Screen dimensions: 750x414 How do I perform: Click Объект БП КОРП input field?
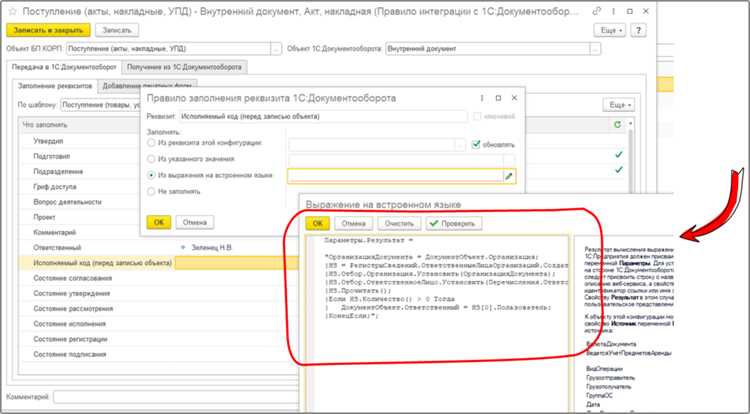pyautogui.click(x=169, y=49)
